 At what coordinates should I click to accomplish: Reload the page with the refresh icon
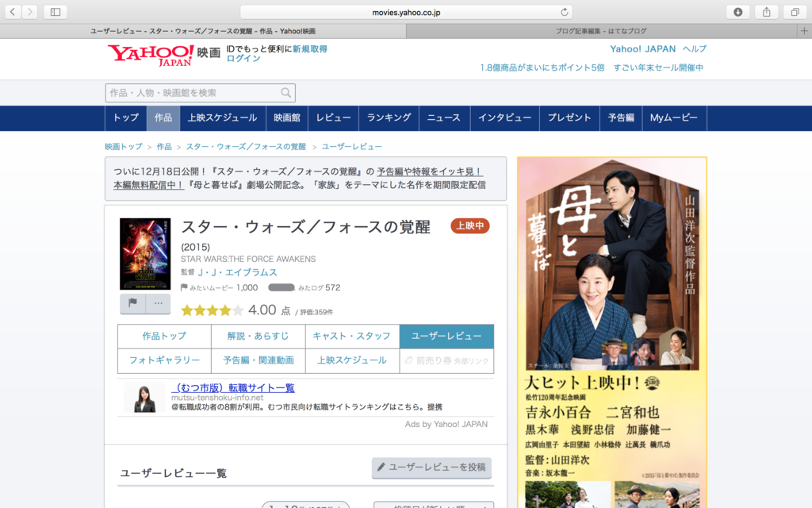[564, 12]
